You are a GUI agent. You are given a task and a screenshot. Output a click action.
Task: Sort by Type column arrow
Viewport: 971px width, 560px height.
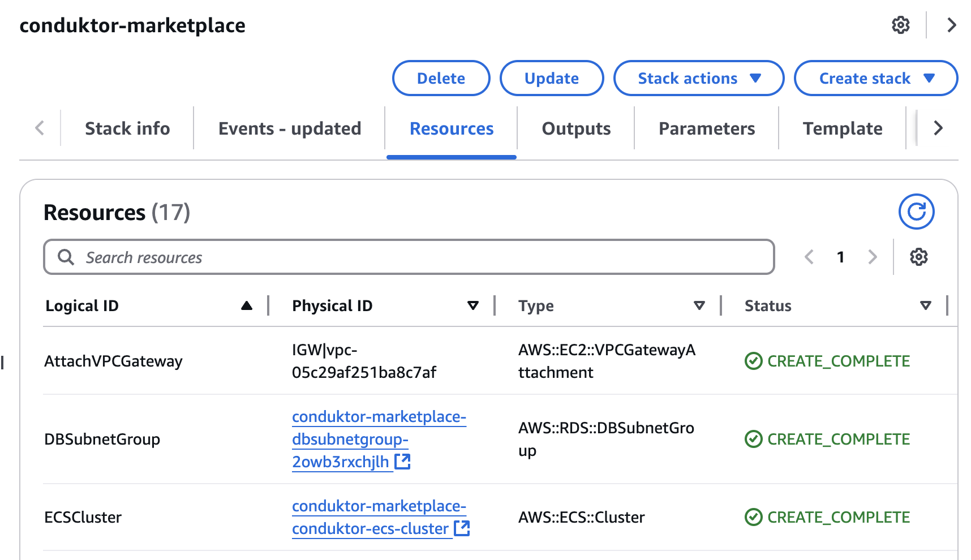(x=699, y=305)
